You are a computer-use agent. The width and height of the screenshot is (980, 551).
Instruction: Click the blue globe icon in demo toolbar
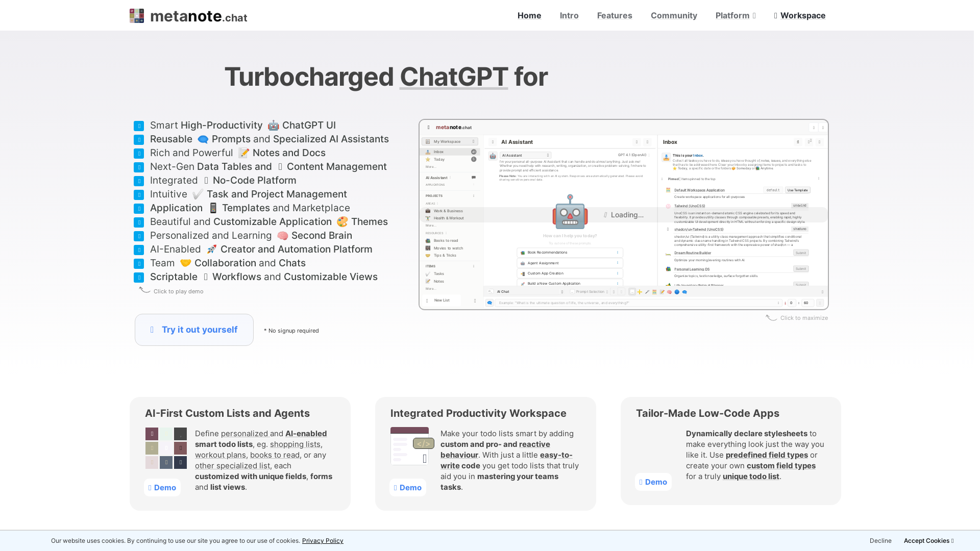pyautogui.click(x=677, y=292)
